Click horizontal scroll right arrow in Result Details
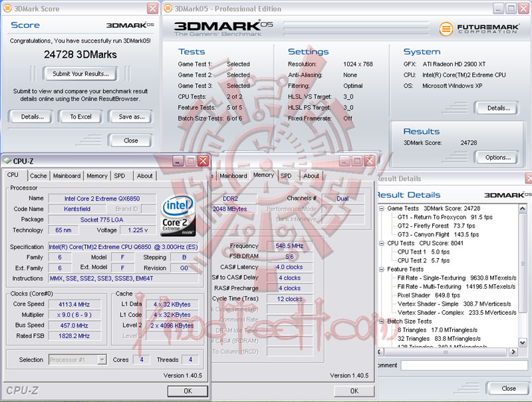This screenshot has width=532, height=402. pyautogui.click(x=513, y=351)
